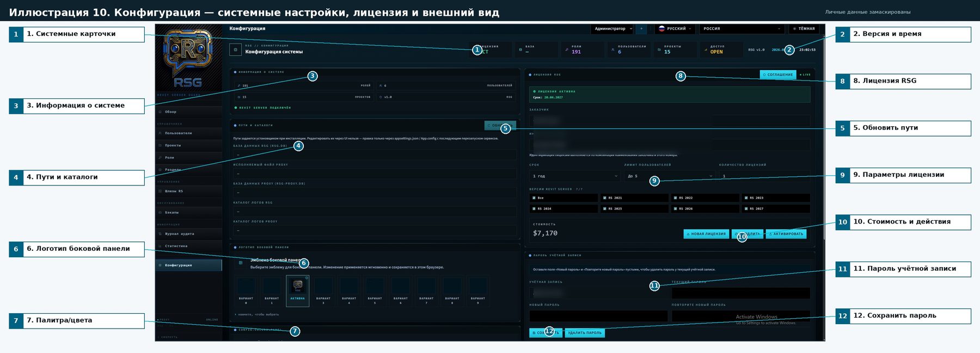The height and width of the screenshot is (353, 980).
Task: Open Журнал аудита in the sidebar
Action: click(x=189, y=233)
